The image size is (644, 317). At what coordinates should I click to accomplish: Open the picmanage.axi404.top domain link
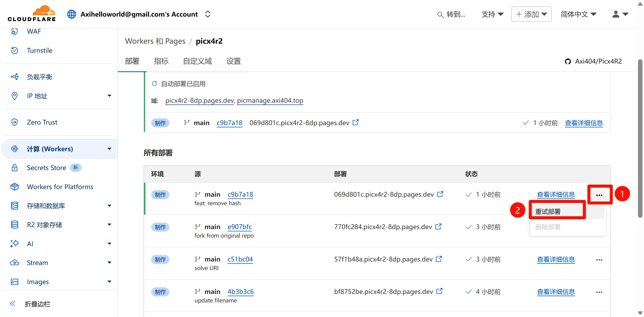(270, 100)
